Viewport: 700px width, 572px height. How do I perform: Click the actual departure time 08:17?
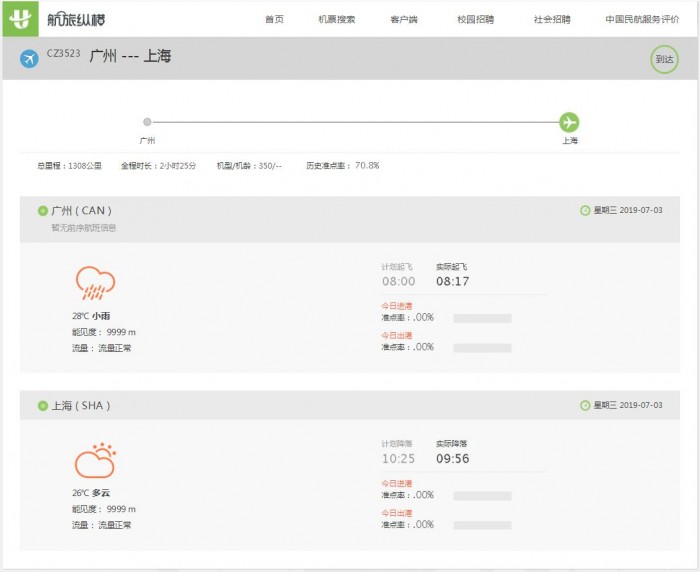452,282
